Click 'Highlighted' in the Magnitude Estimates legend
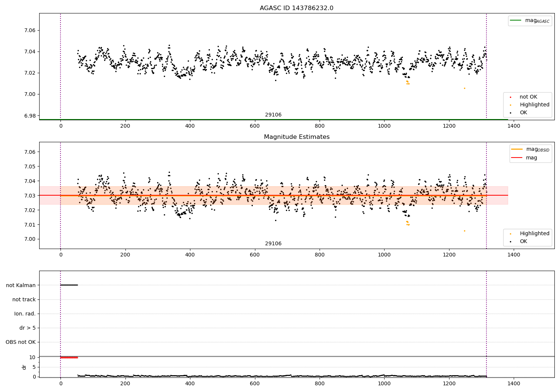This screenshot has width=560, height=392. click(535, 234)
